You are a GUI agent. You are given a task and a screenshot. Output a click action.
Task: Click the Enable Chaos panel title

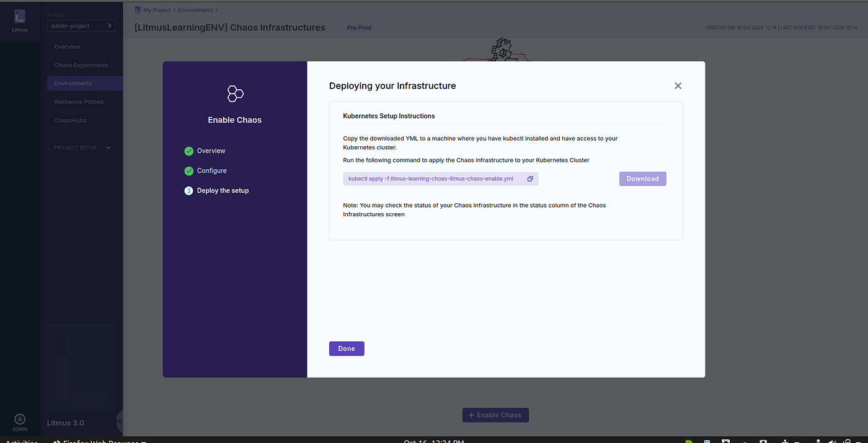point(235,120)
